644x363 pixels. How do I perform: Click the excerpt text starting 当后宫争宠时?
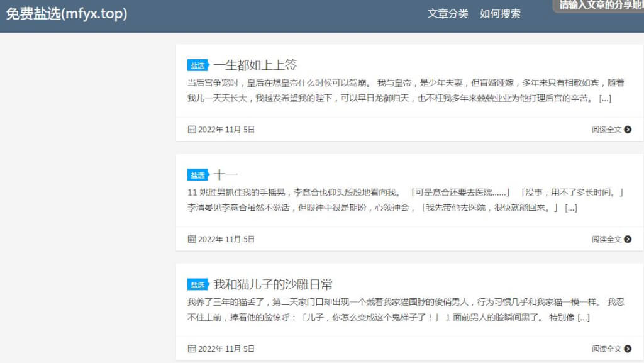(406, 91)
